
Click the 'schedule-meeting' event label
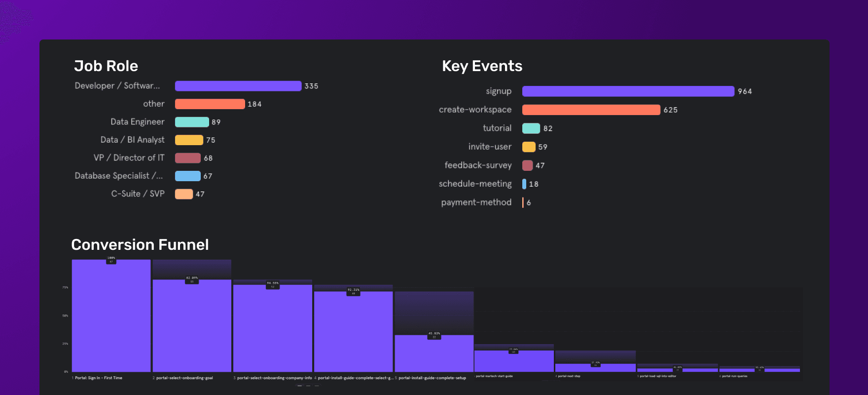(475, 184)
